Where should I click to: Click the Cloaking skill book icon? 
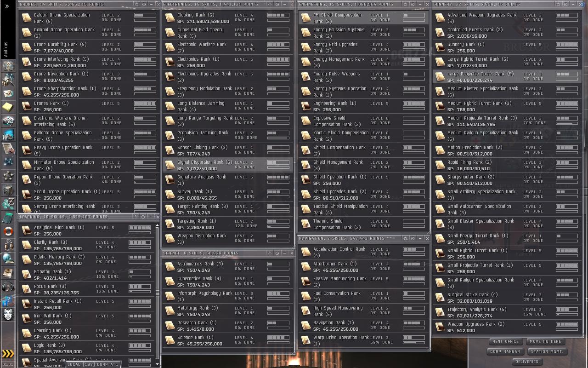170,18
